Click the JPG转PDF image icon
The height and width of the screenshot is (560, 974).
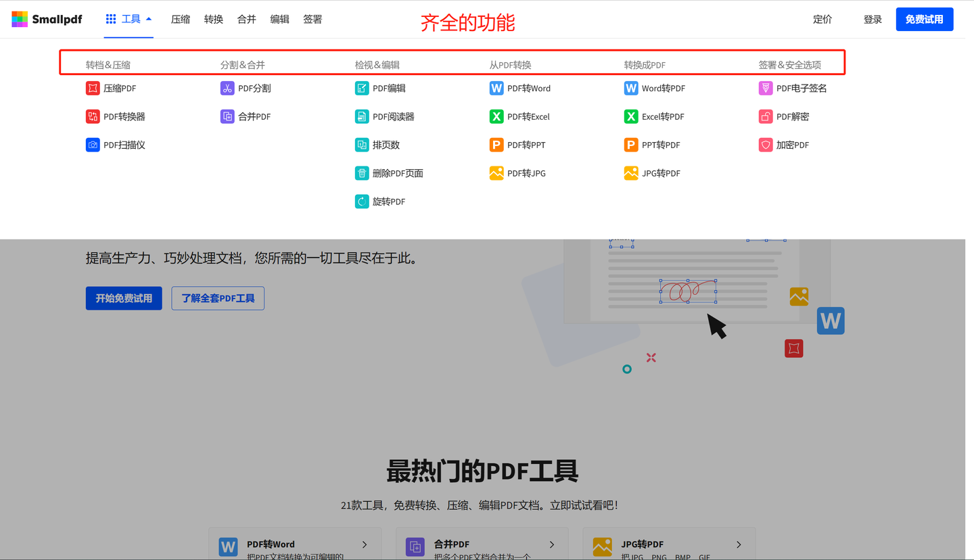pos(631,173)
